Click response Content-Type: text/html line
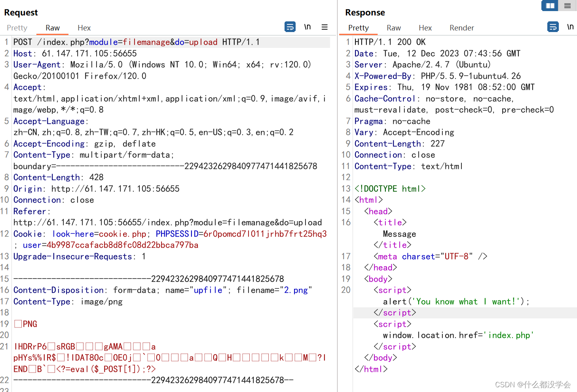This screenshot has height=392, width=577. point(408,166)
